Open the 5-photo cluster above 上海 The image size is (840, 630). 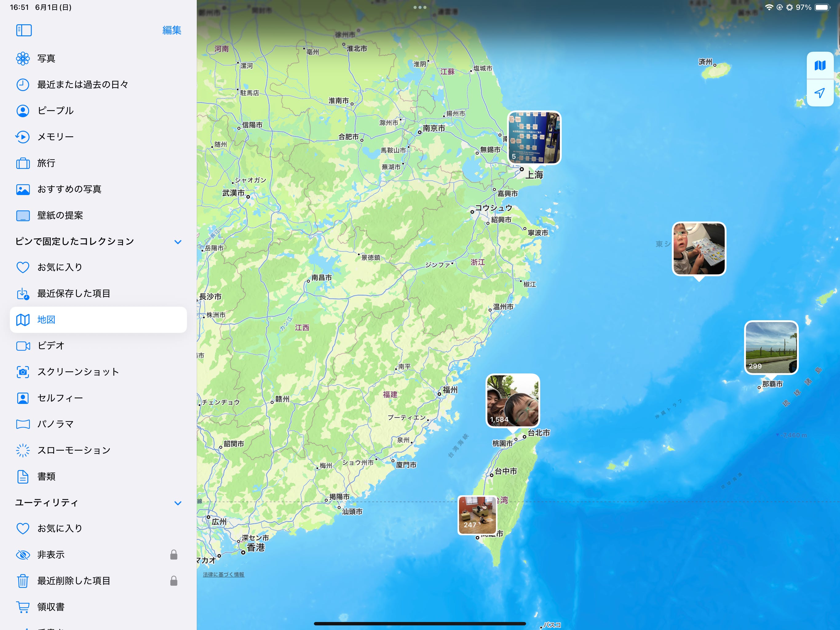point(534,138)
